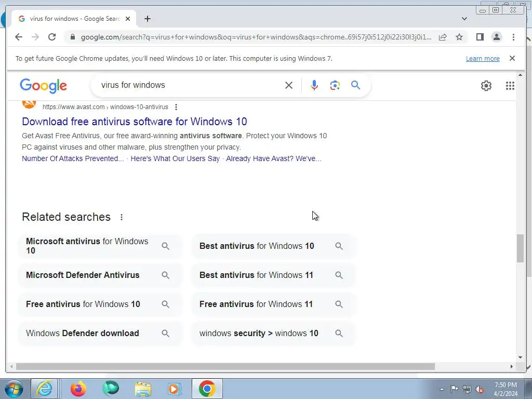Search windows security > windows 10
The height and width of the screenshot is (399, 532).
tap(274, 334)
